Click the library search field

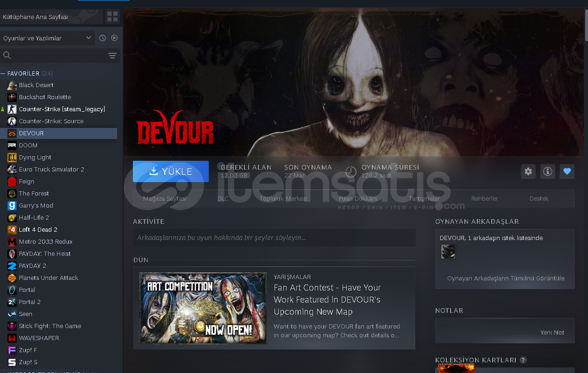point(60,56)
